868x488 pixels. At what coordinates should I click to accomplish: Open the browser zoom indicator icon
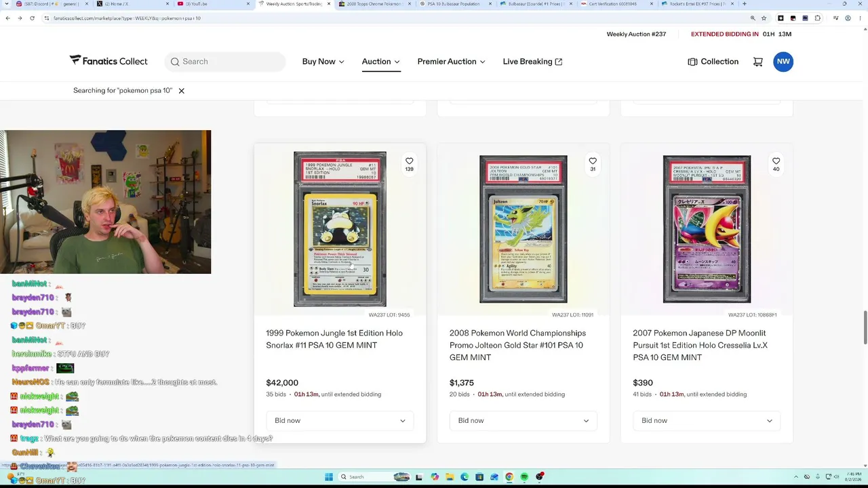753,18
